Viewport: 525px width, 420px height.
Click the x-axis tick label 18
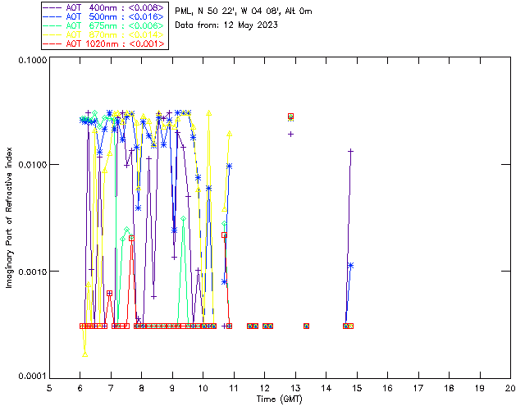[449, 388]
